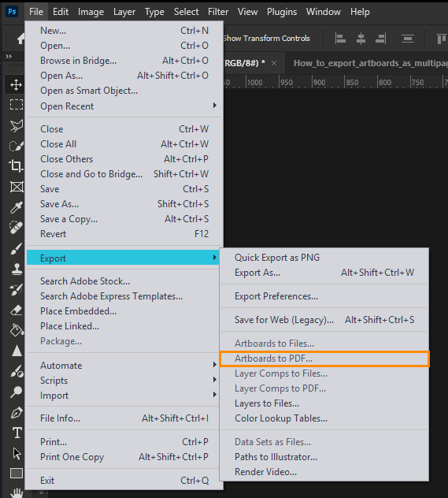Open the Layer menu
The image size is (448, 498).
coord(124,12)
